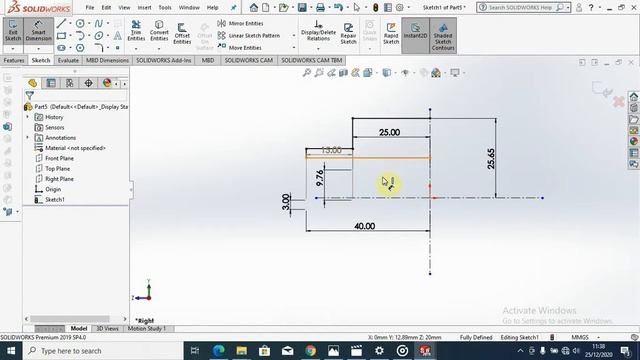Click the Save toolbar icon

pos(302,7)
